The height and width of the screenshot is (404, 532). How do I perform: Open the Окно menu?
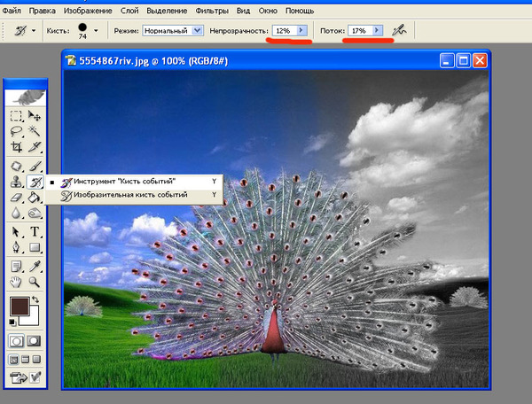coord(268,11)
